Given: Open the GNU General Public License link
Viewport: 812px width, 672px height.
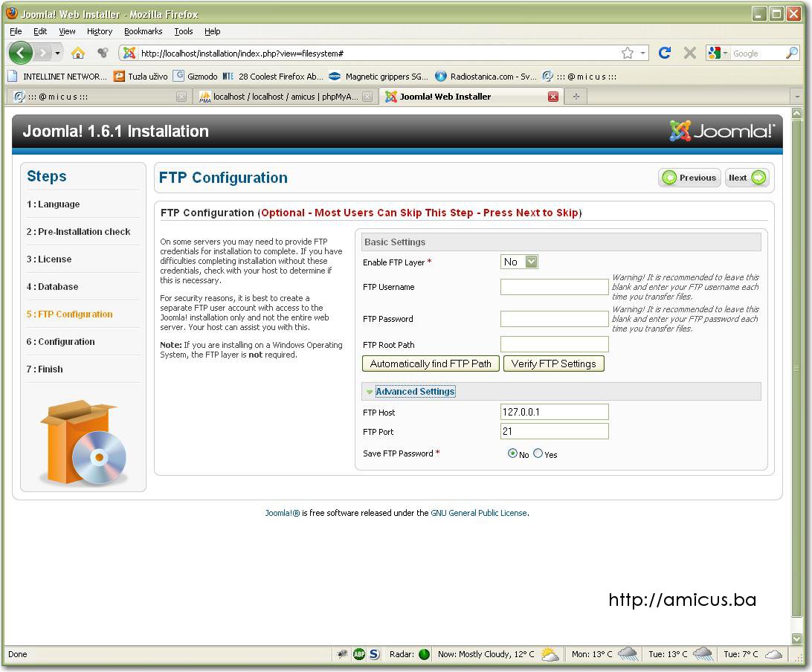Looking at the screenshot, I should click(x=479, y=513).
